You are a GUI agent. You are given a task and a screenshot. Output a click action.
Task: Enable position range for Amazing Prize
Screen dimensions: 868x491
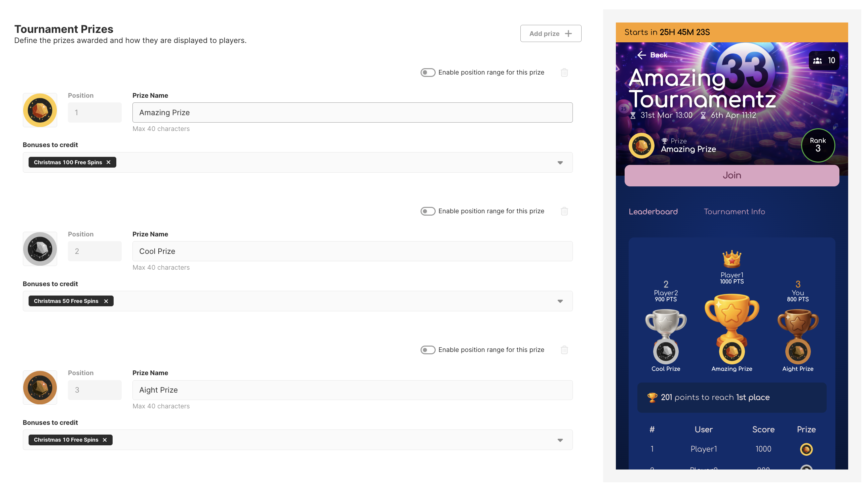(x=428, y=73)
